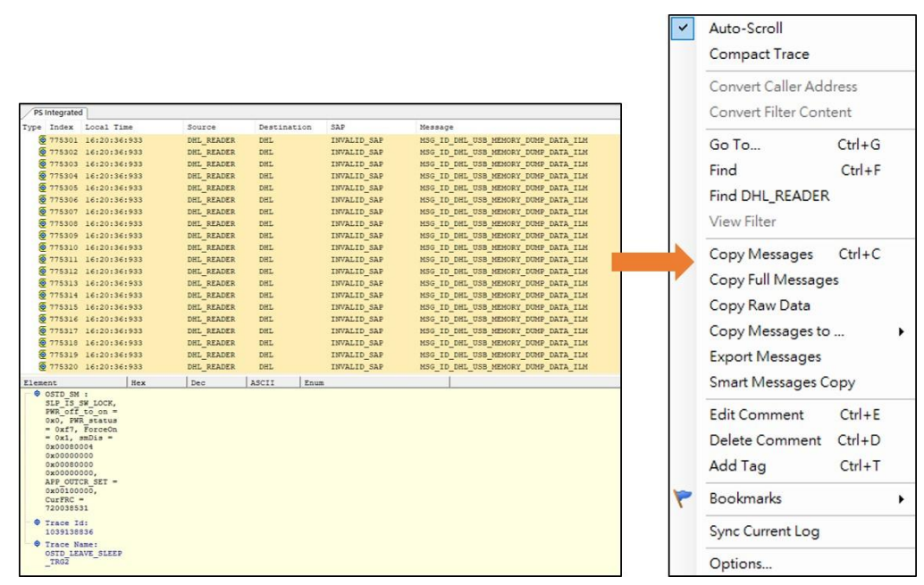Click the type icon of row 775309
Image resolution: width=924 pixels, height=585 pixels.
[x=42, y=236]
